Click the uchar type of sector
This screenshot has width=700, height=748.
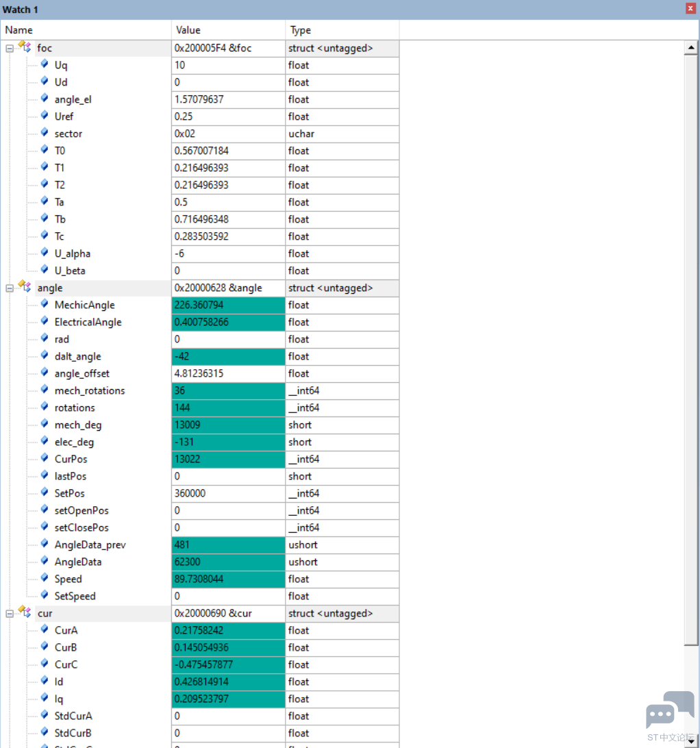(301, 134)
